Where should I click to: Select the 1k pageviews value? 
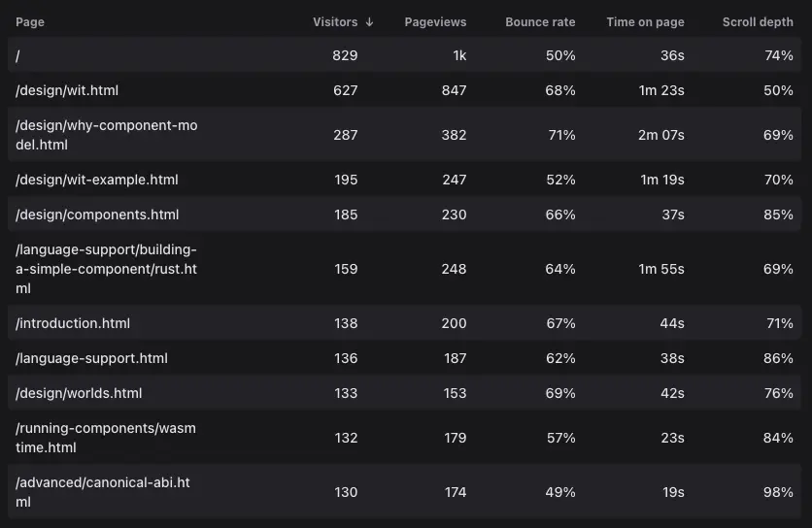[459, 55]
